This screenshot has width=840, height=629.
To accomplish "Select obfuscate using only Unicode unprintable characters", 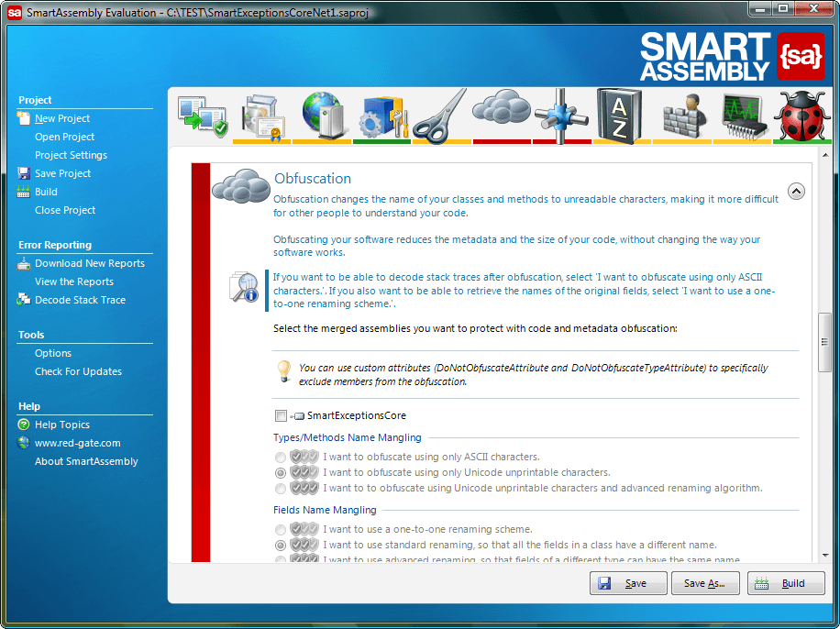I will 281,473.
